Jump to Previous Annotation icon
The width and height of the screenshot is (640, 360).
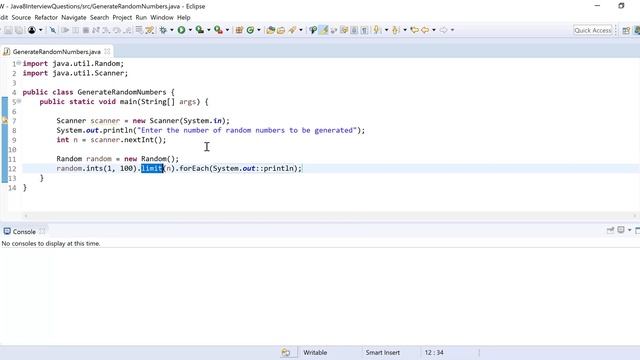point(395,30)
